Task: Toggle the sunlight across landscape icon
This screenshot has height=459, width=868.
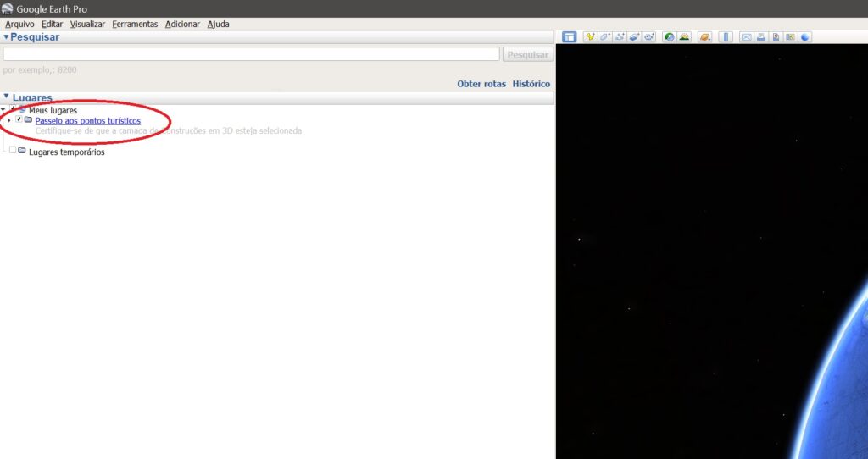Action: [684, 37]
